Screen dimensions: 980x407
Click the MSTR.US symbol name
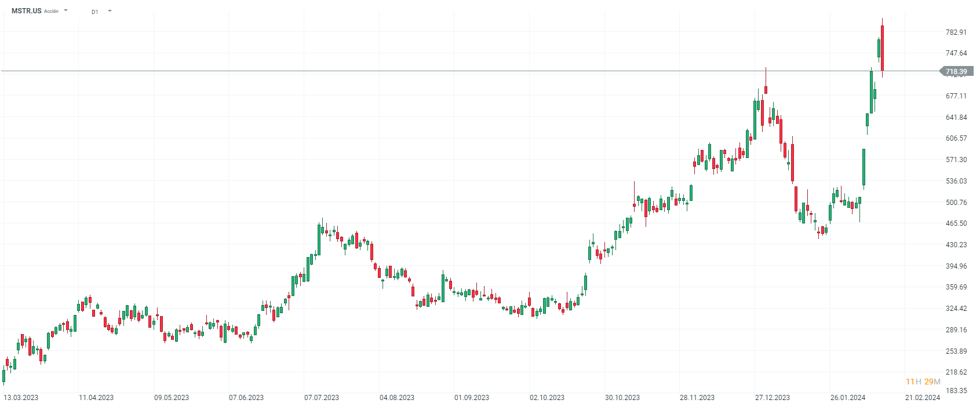[27, 11]
